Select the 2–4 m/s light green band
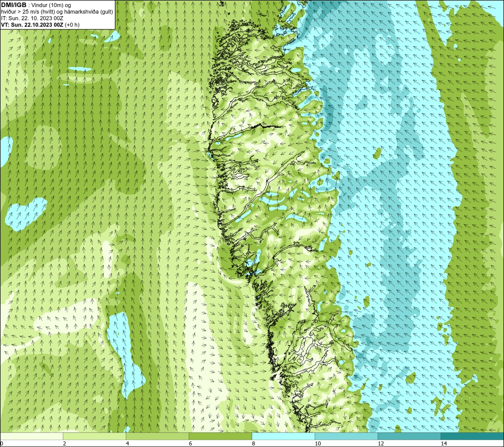This screenshot has height=447, width=504. tap(95, 436)
